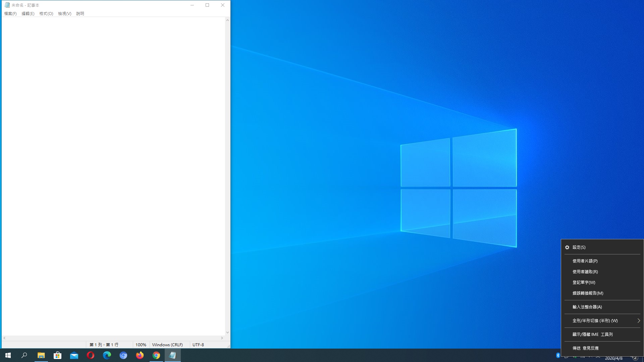Image resolution: width=644 pixels, height=362 pixels.
Task: Select 錯誤轉換報告(M) menu entry
Action: pyautogui.click(x=602, y=293)
